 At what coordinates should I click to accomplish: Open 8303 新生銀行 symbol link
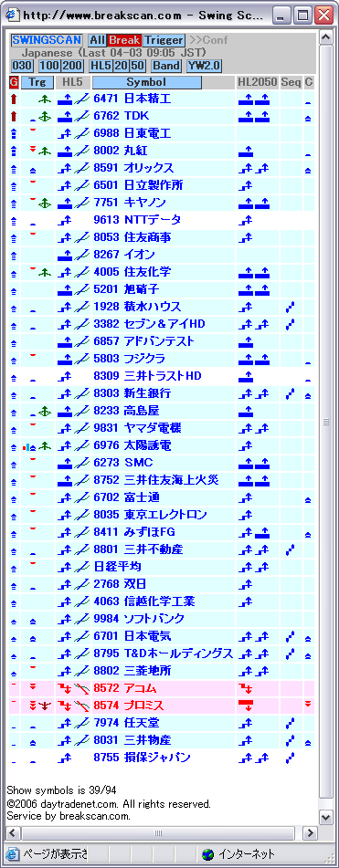[x=132, y=393]
